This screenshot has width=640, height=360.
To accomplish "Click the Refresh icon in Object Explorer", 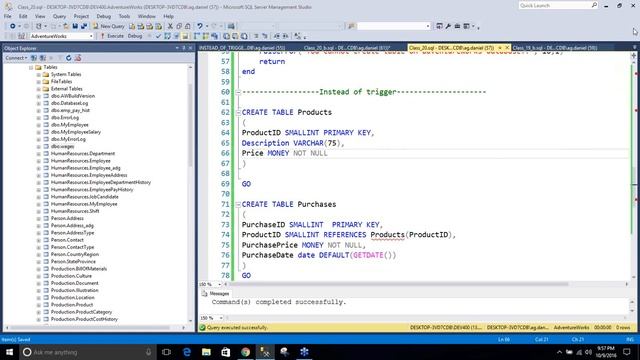I will [69, 58].
